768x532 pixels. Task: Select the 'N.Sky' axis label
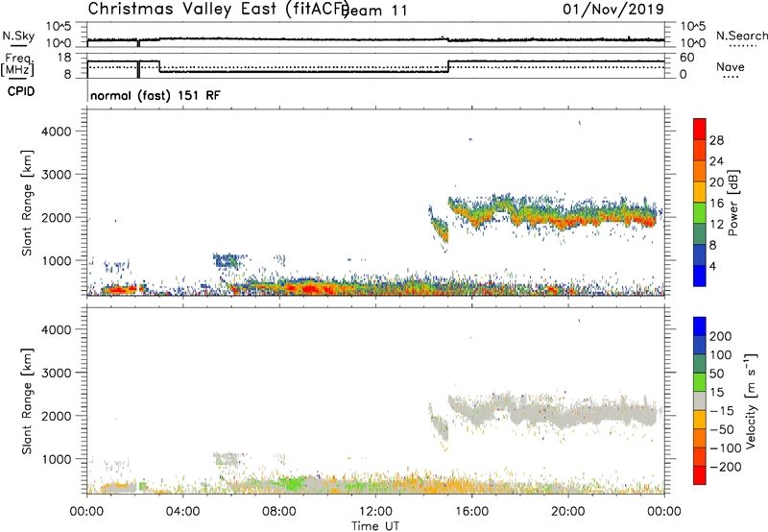coord(18,36)
